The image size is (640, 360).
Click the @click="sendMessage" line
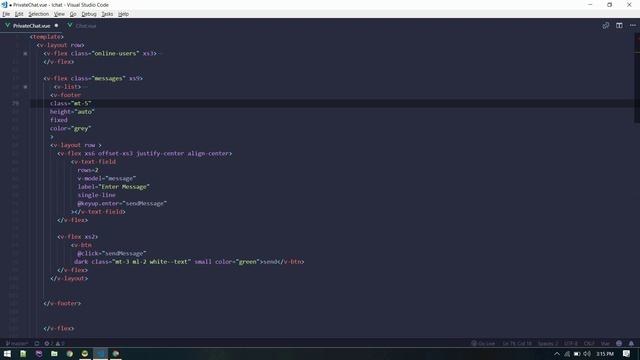(x=111, y=253)
